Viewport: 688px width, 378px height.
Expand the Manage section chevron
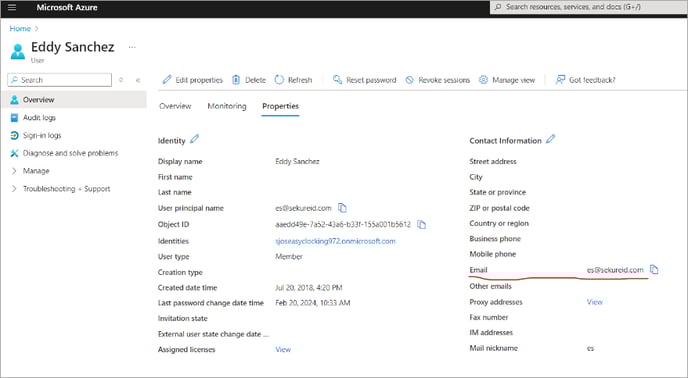click(14, 171)
